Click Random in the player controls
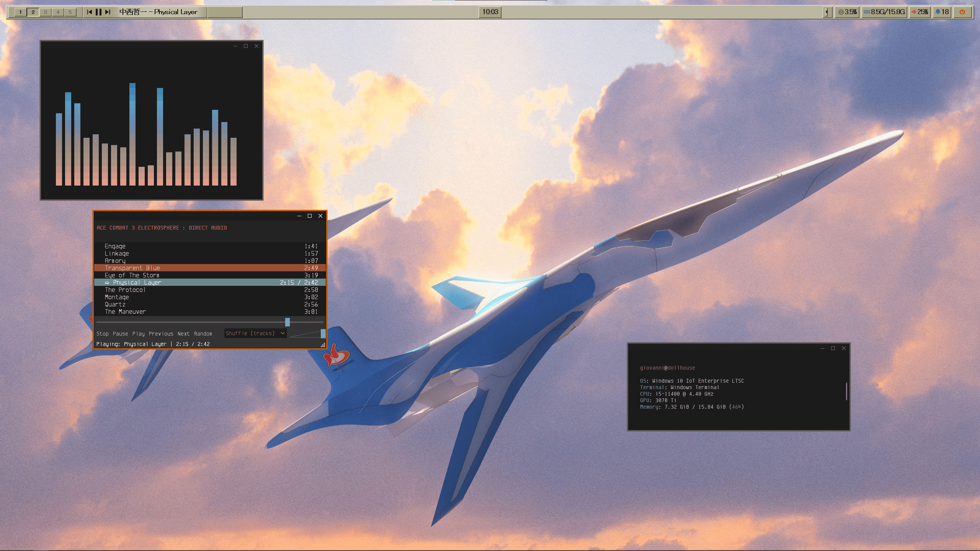The height and width of the screenshot is (551, 980). point(203,334)
